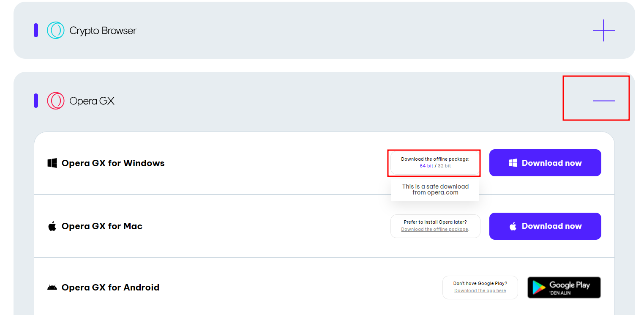
Task: Get the 32 bit offline package
Action: tap(444, 166)
